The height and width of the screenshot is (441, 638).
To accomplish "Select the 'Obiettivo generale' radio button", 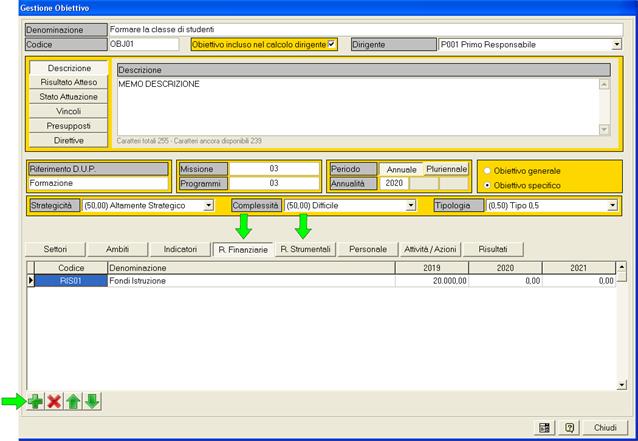I will click(488, 171).
